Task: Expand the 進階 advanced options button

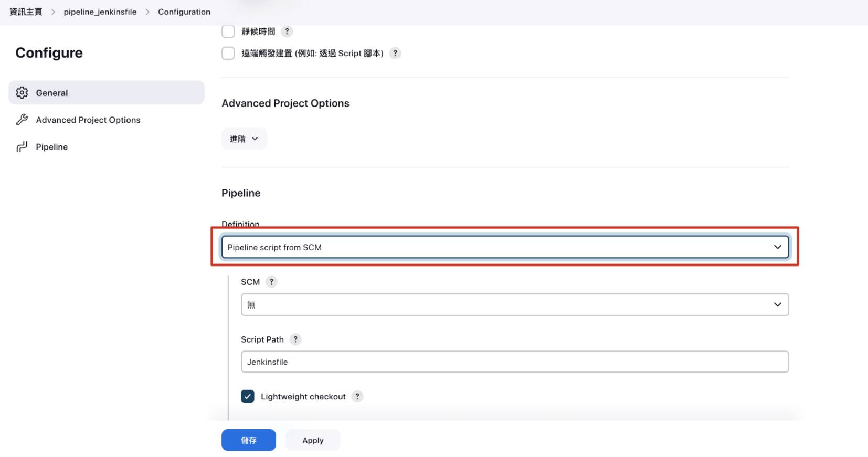Action: click(x=244, y=139)
